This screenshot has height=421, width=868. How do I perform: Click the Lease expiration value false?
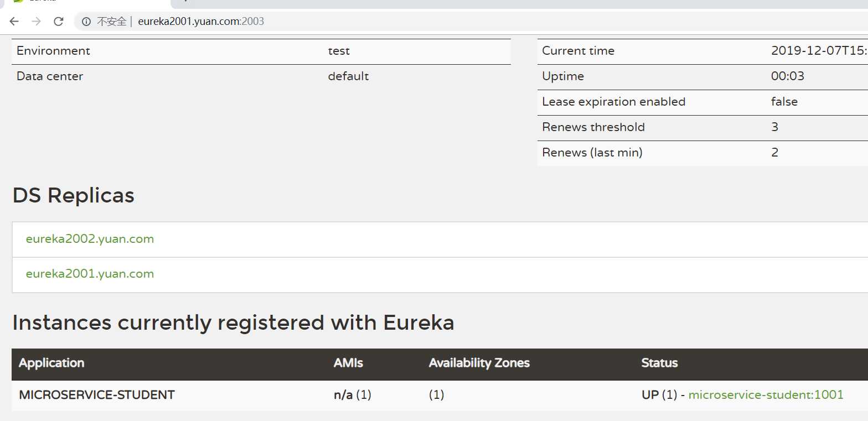[x=784, y=102]
